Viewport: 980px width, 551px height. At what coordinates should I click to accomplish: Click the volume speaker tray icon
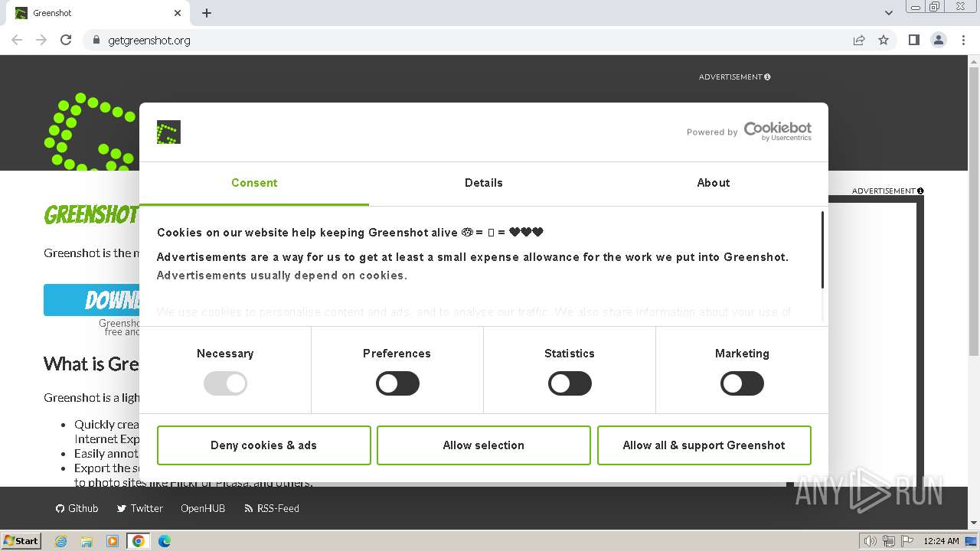tap(870, 541)
